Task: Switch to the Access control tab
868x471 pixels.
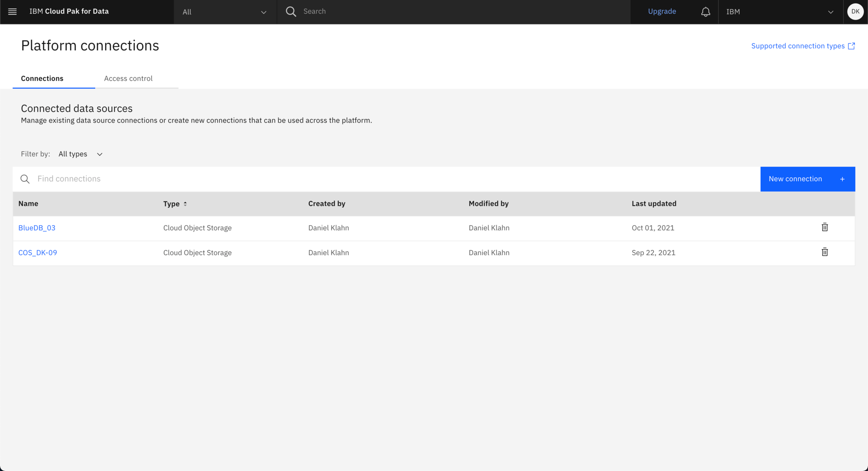Action: coord(128,78)
